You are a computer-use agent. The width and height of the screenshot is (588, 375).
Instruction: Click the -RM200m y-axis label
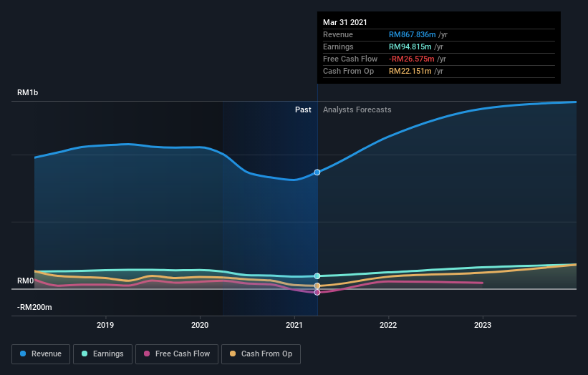(34, 307)
